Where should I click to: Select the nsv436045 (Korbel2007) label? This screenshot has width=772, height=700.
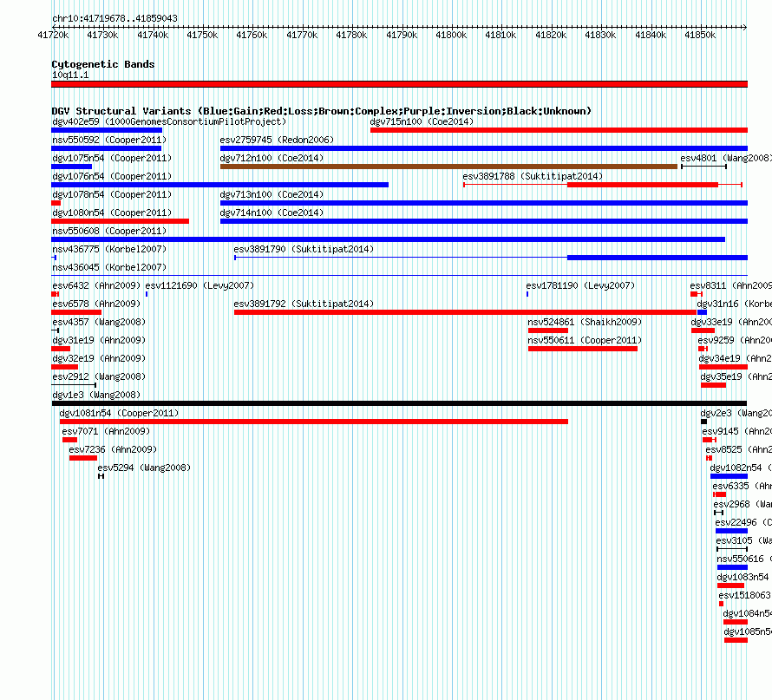109,267
